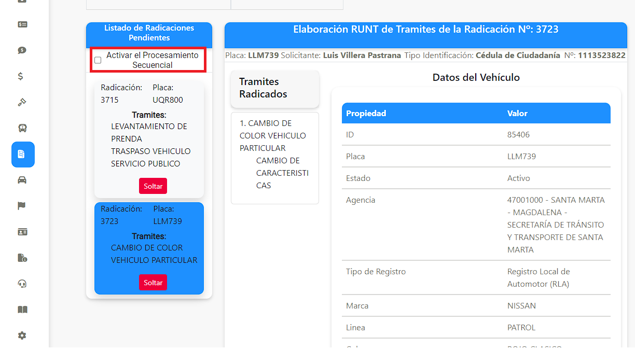Click the chat bubble dollar sidebar icon
Viewport: 635px width, 364px height.
22,50
